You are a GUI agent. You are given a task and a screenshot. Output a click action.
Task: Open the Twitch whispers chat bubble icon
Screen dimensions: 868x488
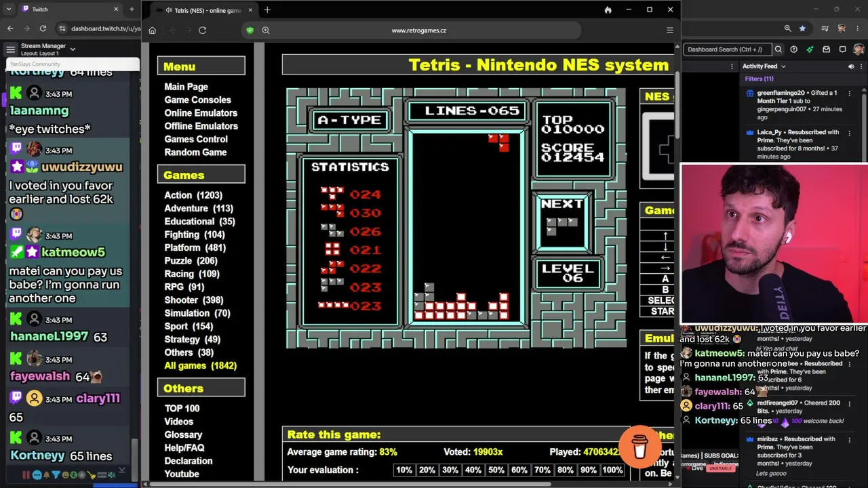842,49
